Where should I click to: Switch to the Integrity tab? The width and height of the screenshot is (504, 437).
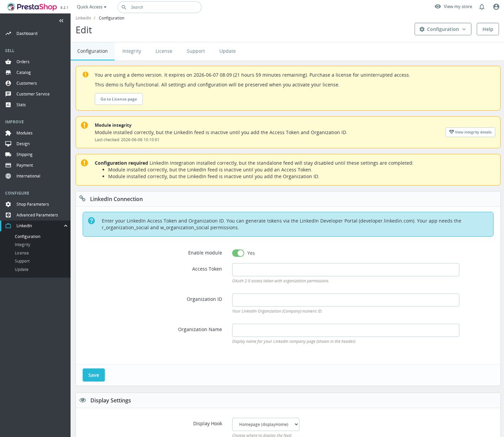(x=131, y=51)
